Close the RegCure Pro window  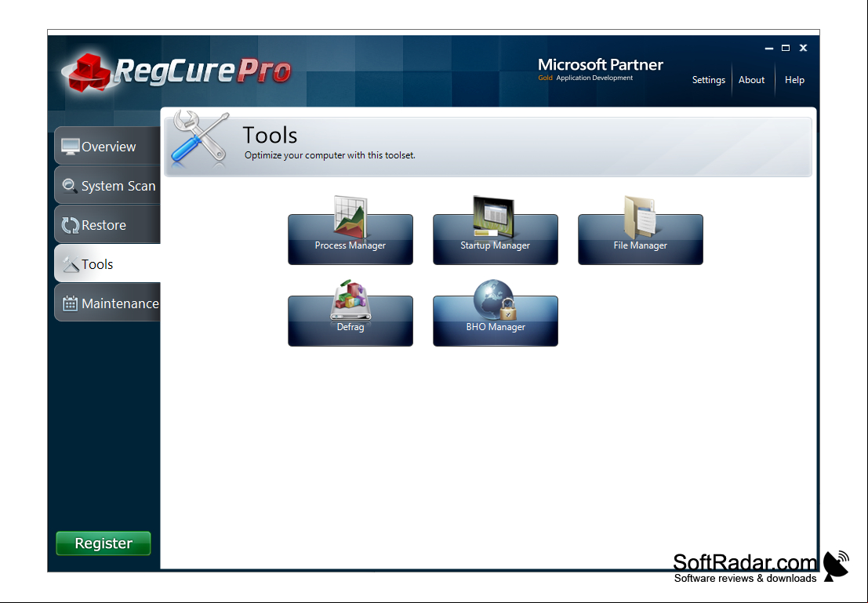click(803, 48)
